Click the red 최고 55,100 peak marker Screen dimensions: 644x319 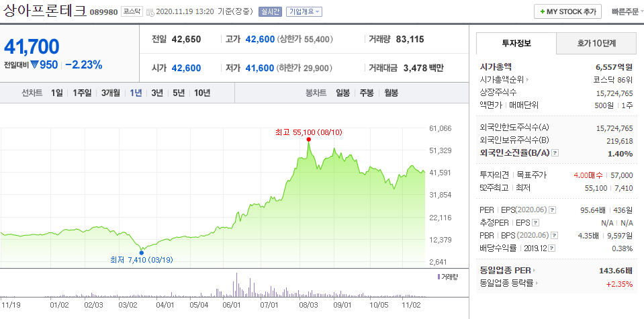pos(308,140)
